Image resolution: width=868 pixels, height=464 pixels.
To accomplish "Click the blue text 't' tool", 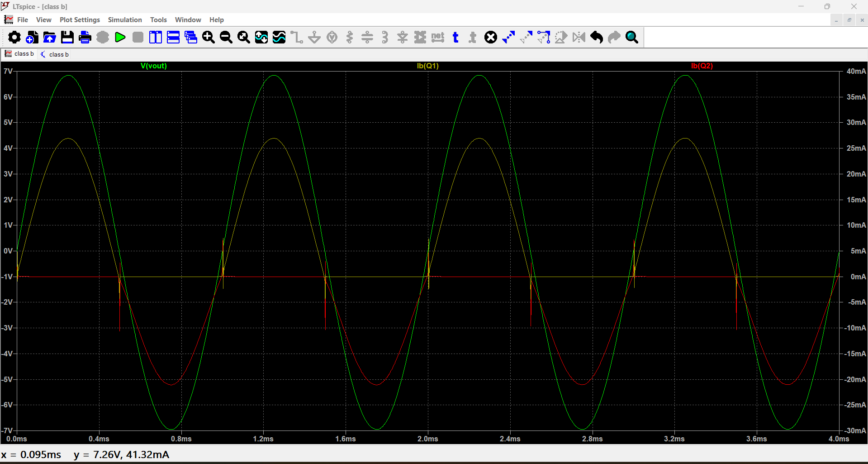I will pos(455,37).
